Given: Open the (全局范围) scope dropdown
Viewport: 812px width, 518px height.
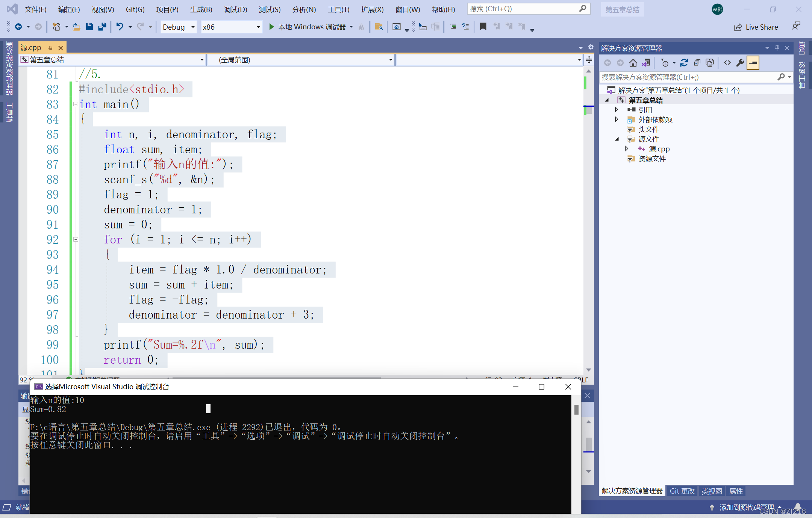Looking at the screenshot, I should [x=391, y=60].
